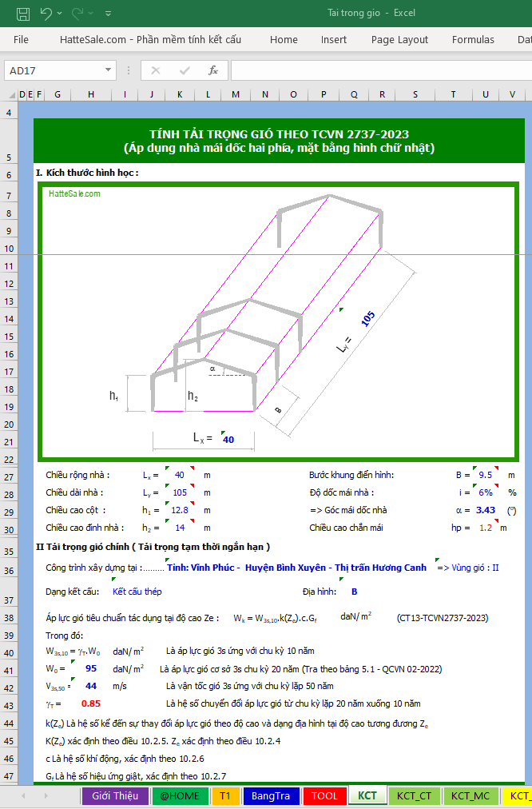Select the Kết cấu thép structure type cell
This screenshot has width=532, height=809.
click(137, 592)
